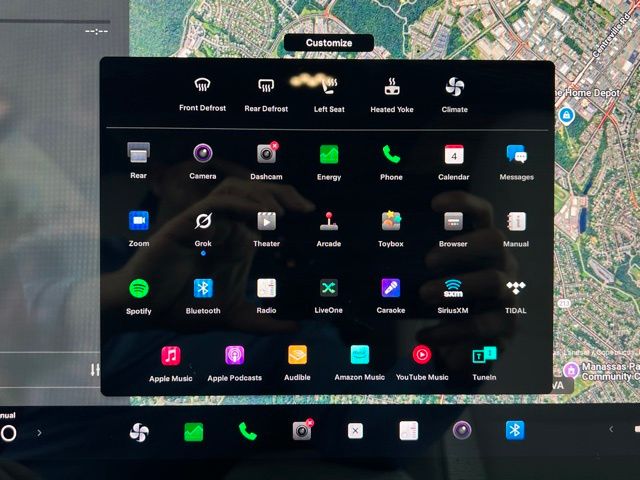Open the Energy graph app
The height and width of the screenshot is (480, 640).
coord(329,155)
